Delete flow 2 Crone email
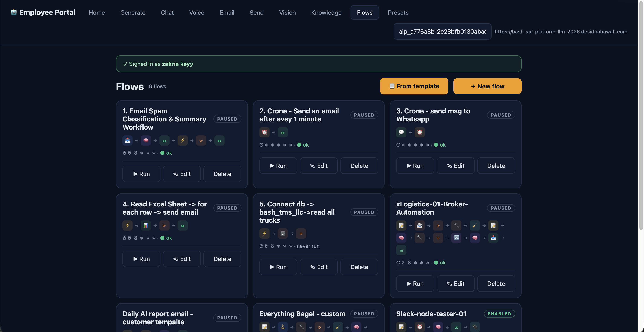The height and width of the screenshot is (332, 644). pyautogui.click(x=359, y=166)
